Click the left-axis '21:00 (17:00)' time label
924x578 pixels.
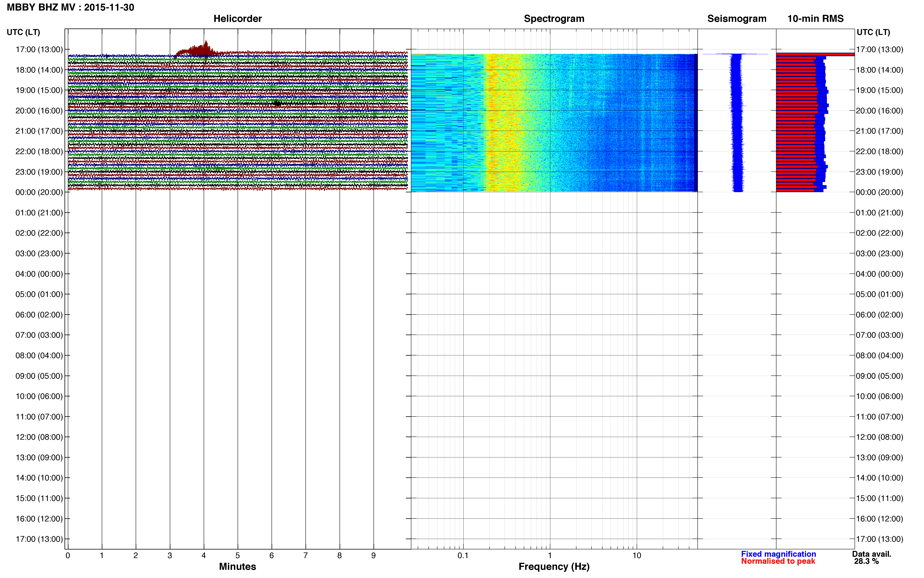click(x=39, y=131)
